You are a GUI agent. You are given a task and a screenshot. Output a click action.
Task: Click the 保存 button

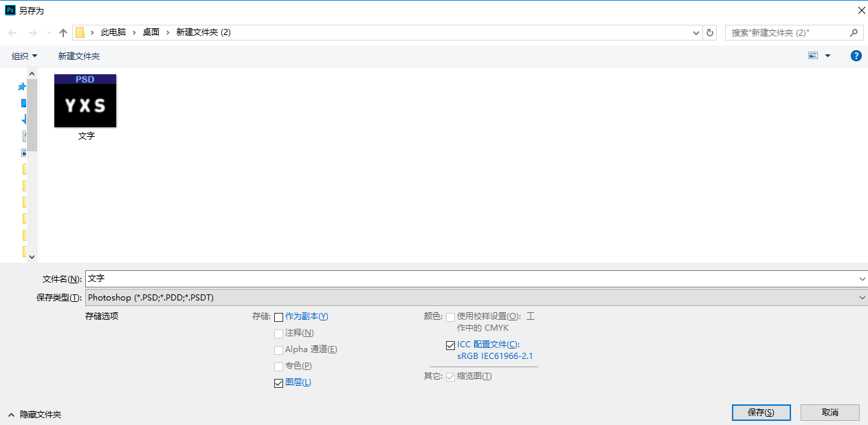[x=761, y=413]
